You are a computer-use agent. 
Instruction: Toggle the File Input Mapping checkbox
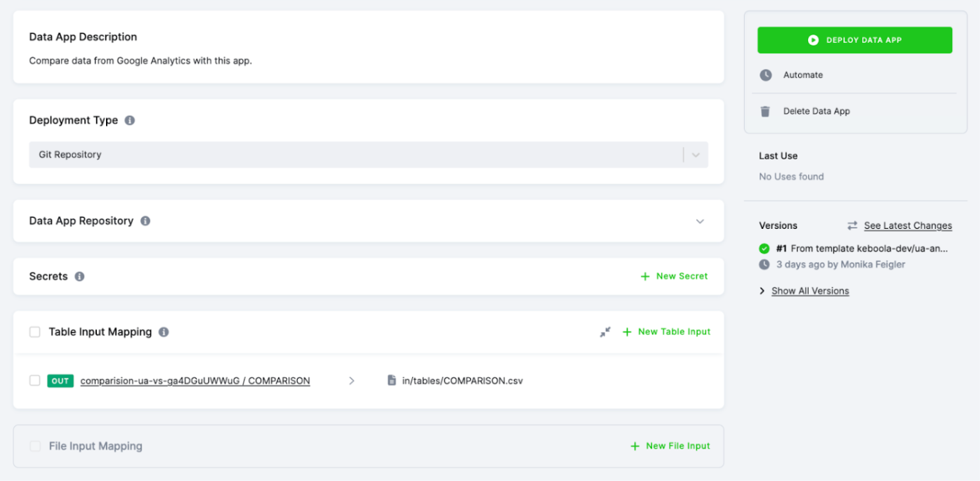34,446
